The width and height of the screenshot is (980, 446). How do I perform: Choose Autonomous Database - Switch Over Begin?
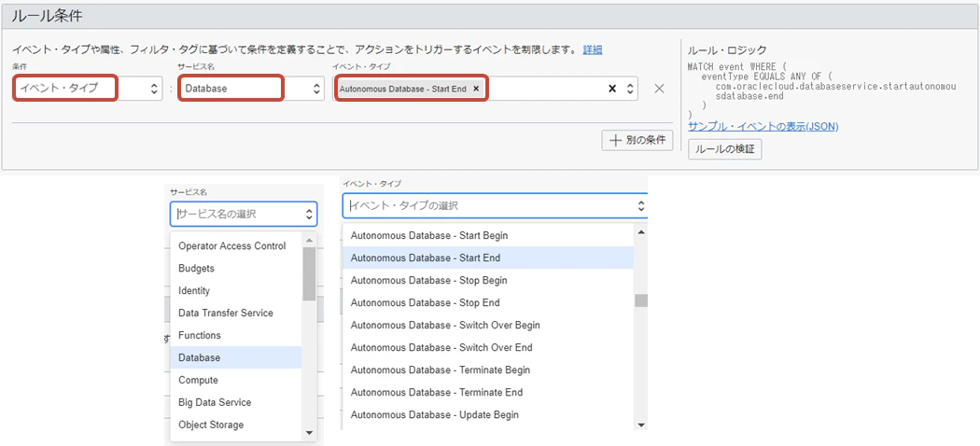click(488, 326)
